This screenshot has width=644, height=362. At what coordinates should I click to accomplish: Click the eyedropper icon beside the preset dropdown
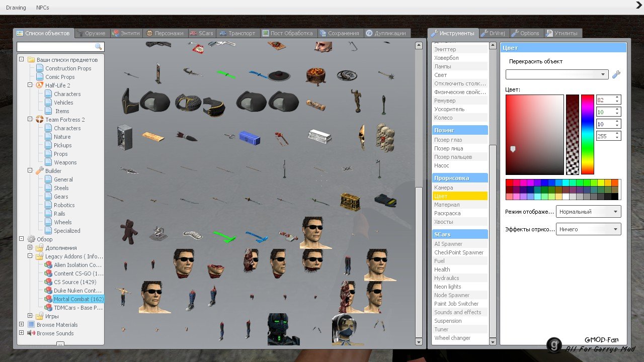tap(616, 74)
